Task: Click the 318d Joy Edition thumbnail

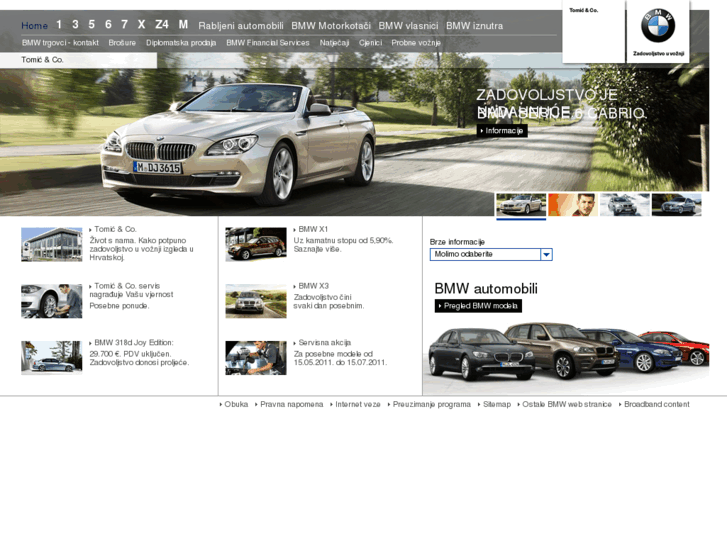Action: (x=51, y=358)
